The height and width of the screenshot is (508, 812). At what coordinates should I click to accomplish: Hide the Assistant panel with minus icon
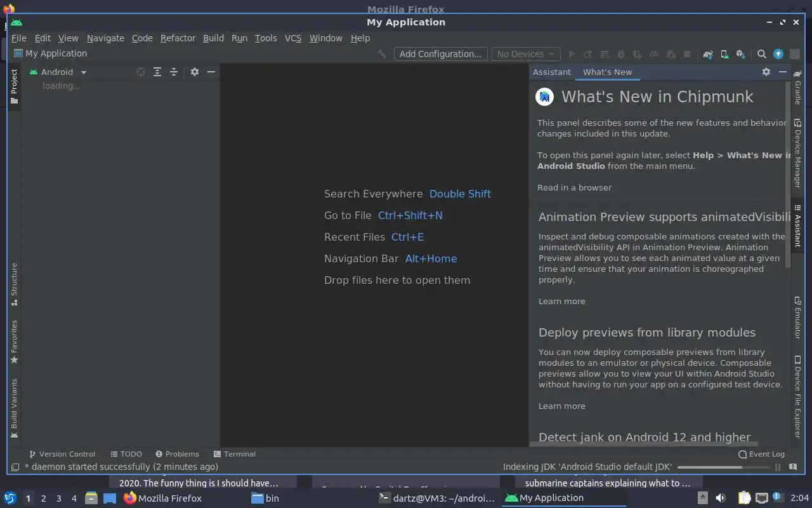coord(783,72)
